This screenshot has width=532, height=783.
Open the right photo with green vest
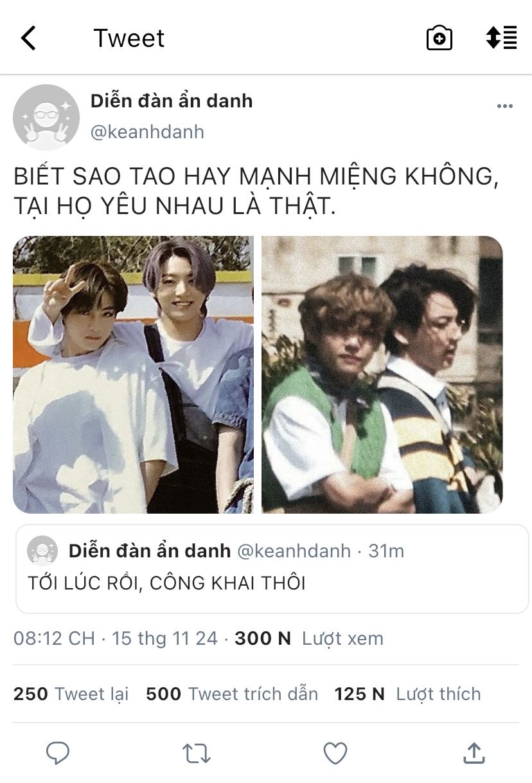pos(382,375)
